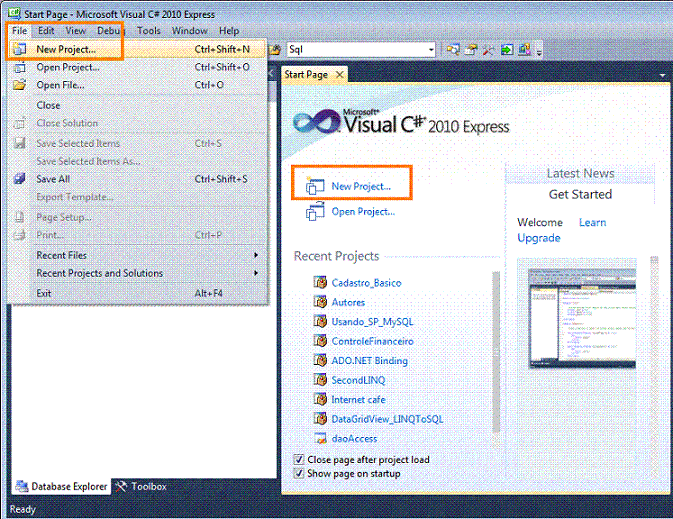Click the Start Page green arrow toolbar icon
Screen dimensions: 673x519
pos(507,50)
